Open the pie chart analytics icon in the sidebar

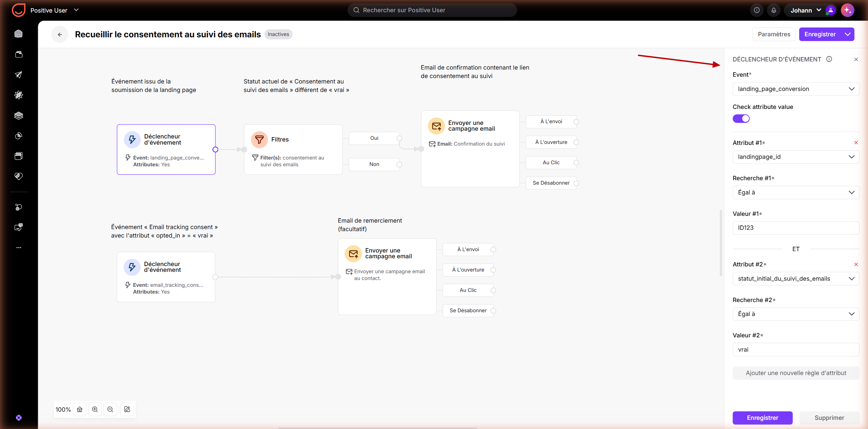19,136
